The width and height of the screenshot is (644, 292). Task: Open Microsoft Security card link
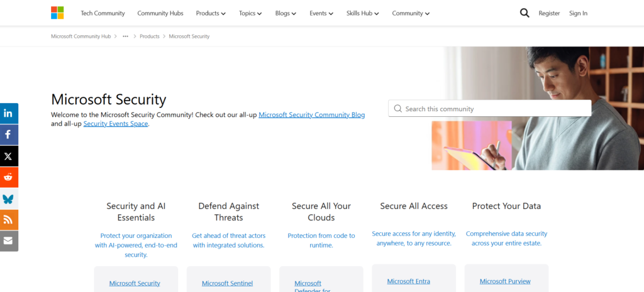(135, 283)
